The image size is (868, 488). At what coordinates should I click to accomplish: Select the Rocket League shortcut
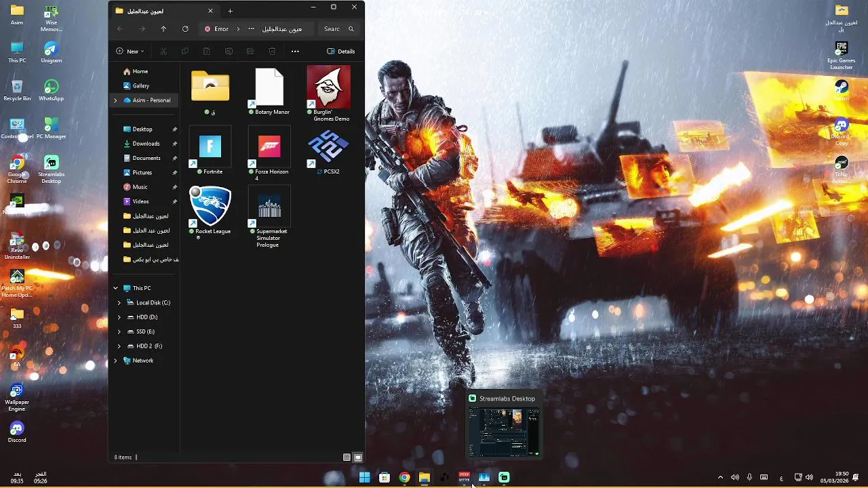(x=210, y=211)
